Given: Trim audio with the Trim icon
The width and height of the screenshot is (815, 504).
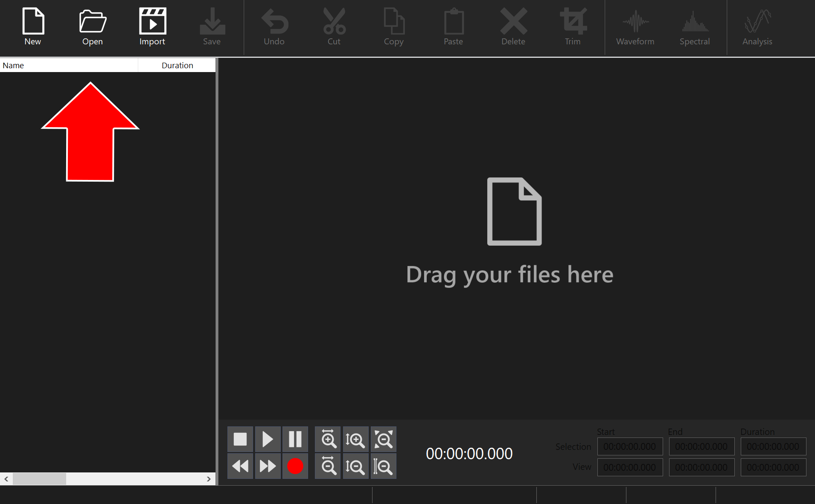Looking at the screenshot, I should point(573,27).
